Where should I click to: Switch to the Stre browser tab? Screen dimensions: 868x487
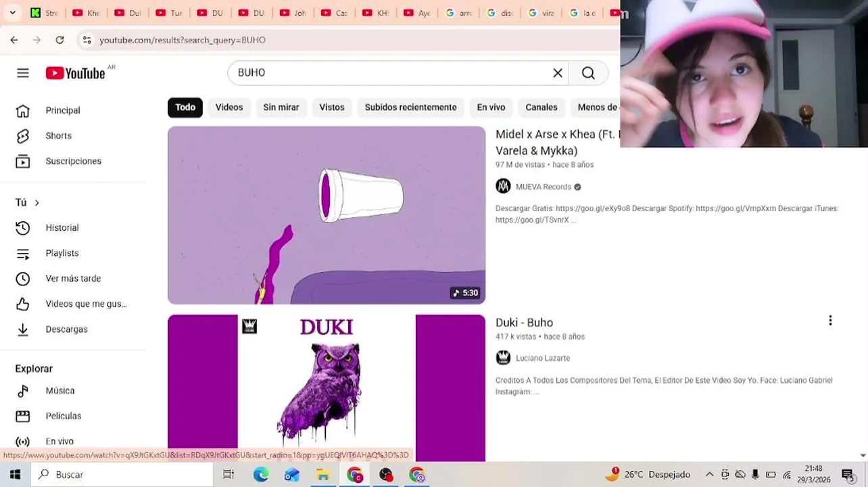point(45,13)
